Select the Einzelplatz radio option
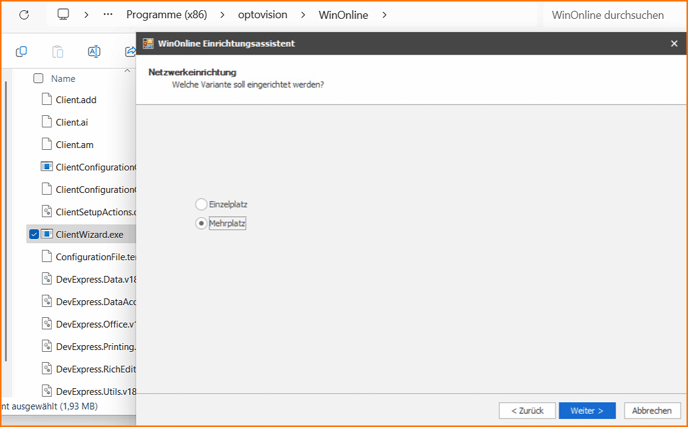The height and width of the screenshot is (427, 688). 201,204
